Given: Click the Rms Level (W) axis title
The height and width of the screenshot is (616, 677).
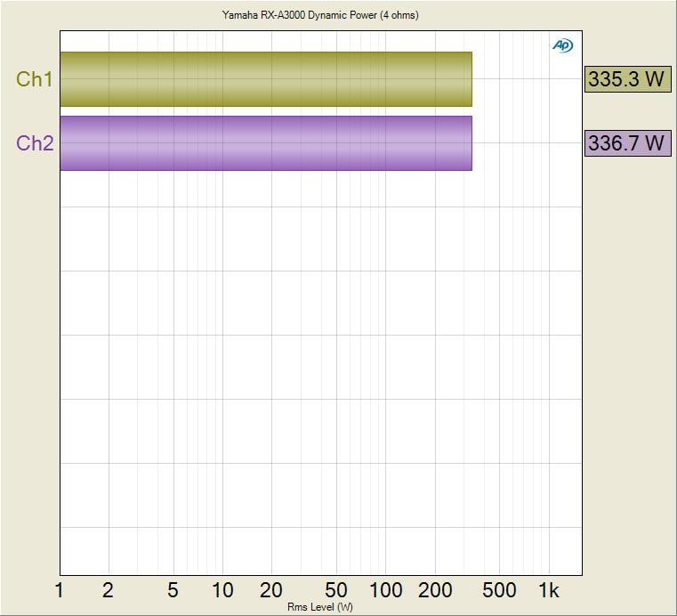Looking at the screenshot, I should [x=320, y=607].
